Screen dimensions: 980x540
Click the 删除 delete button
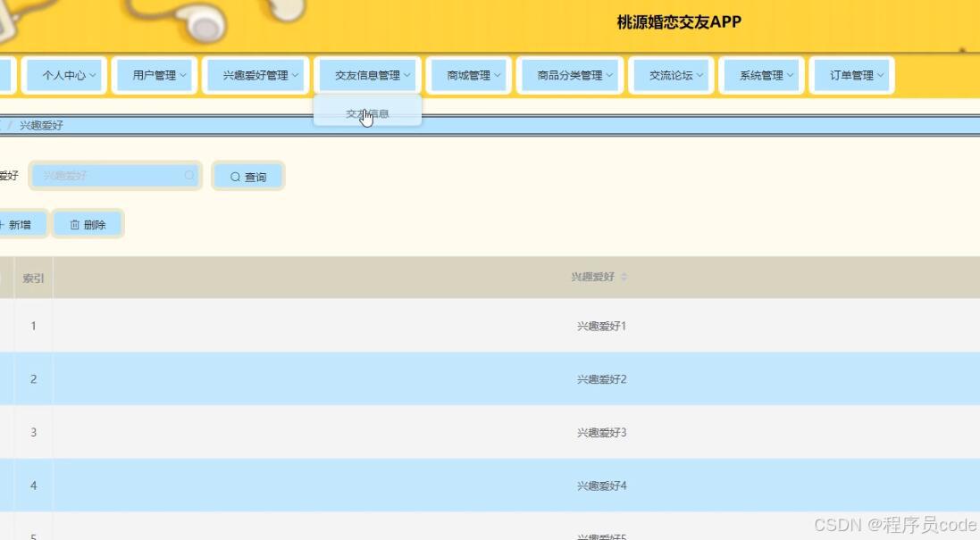point(88,225)
